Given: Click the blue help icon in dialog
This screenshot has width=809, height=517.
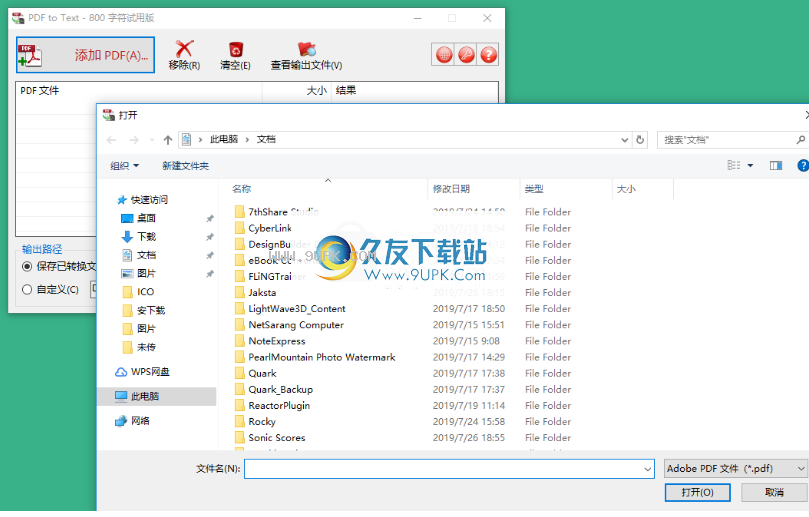Looking at the screenshot, I should 803,165.
